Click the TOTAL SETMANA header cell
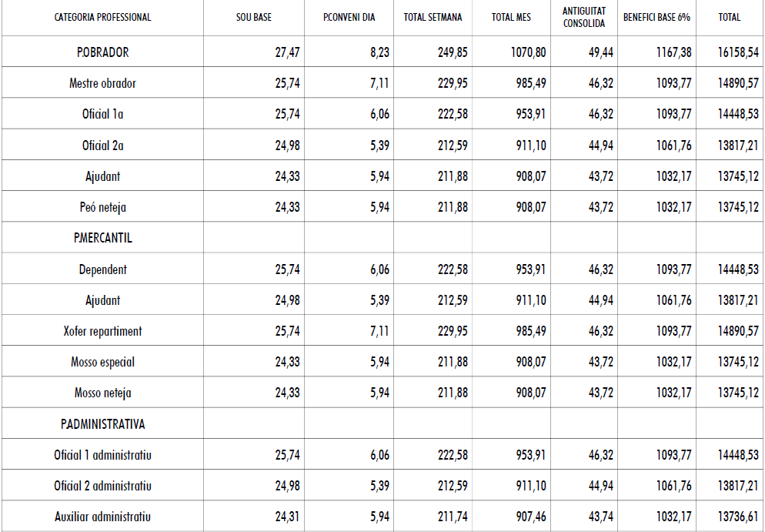Image resolution: width=765 pixels, height=532 pixels. tap(433, 17)
